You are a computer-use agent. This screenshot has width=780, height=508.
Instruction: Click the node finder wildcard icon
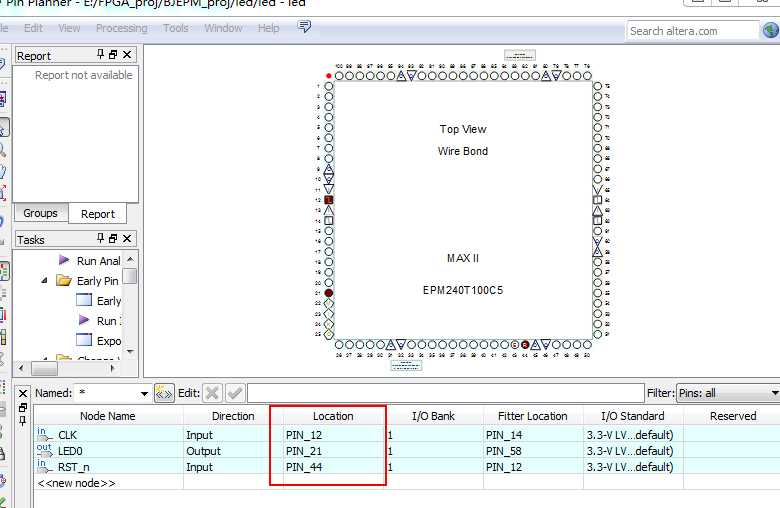click(164, 393)
